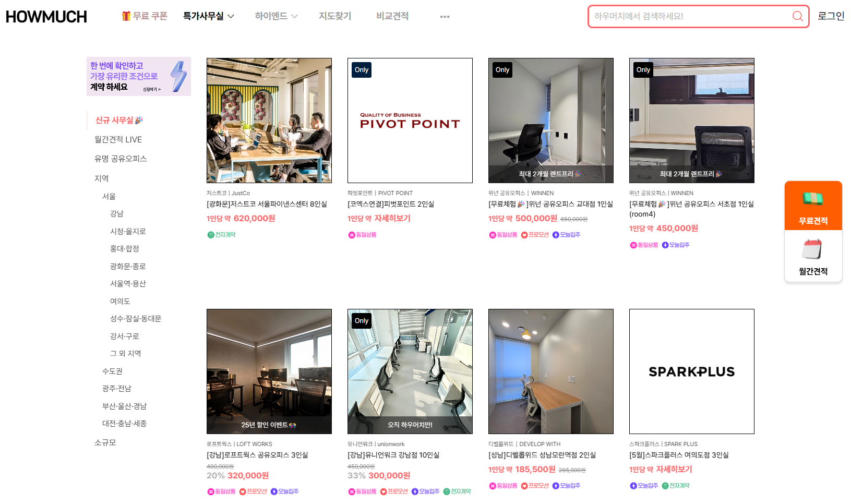This screenshot has height=504, width=851.
Task: Click the HOWMUCH logo
Action: point(46,17)
